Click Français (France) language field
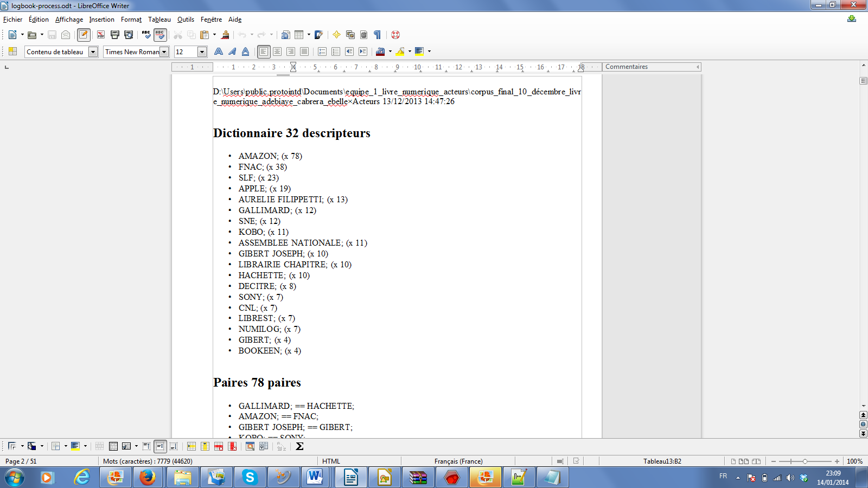Viewport: 868px width, 488px height. tap(458, 461)
